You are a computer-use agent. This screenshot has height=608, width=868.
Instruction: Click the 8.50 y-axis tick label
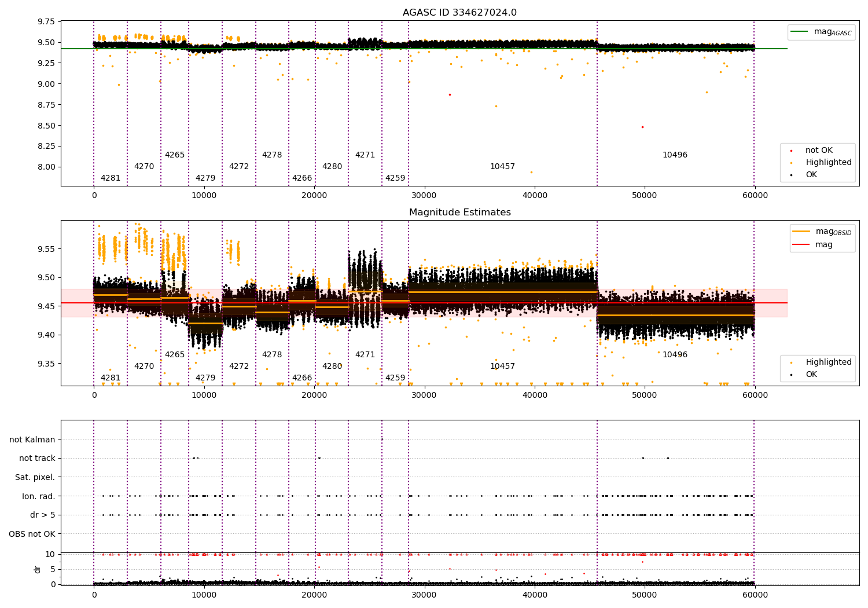point(46,126)
